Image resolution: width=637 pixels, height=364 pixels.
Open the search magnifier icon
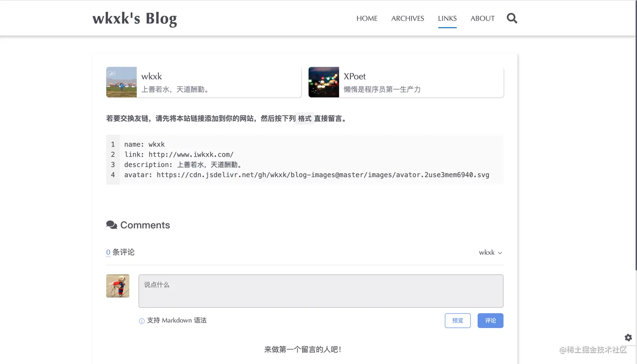pos(512,18)
